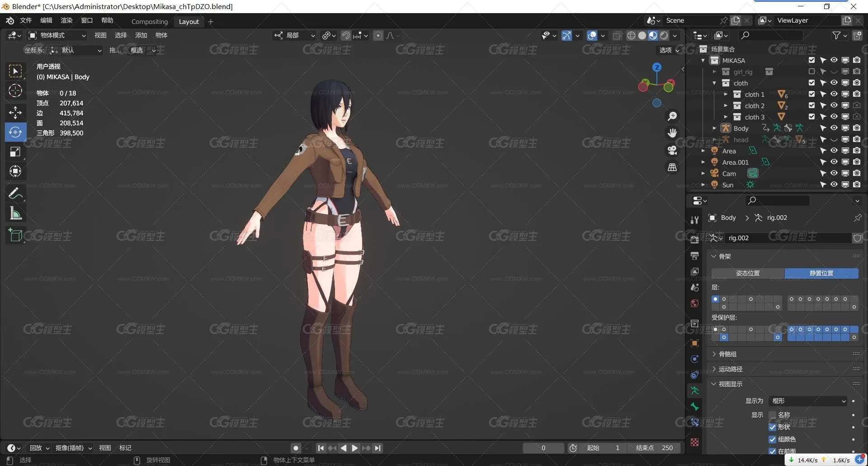The width and height of the screenshot is (868, 466).
Task: Select the Add Cube tool
Action: point(15,235)
